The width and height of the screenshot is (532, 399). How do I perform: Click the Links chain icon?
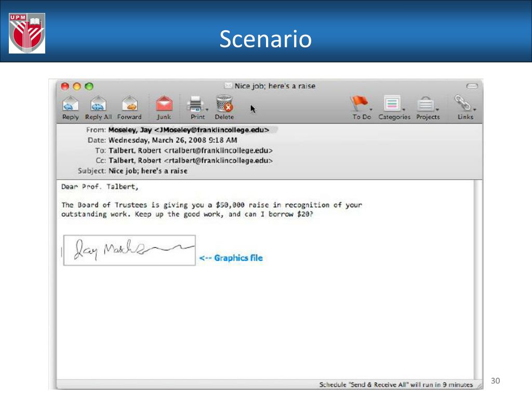coord(463,102)
